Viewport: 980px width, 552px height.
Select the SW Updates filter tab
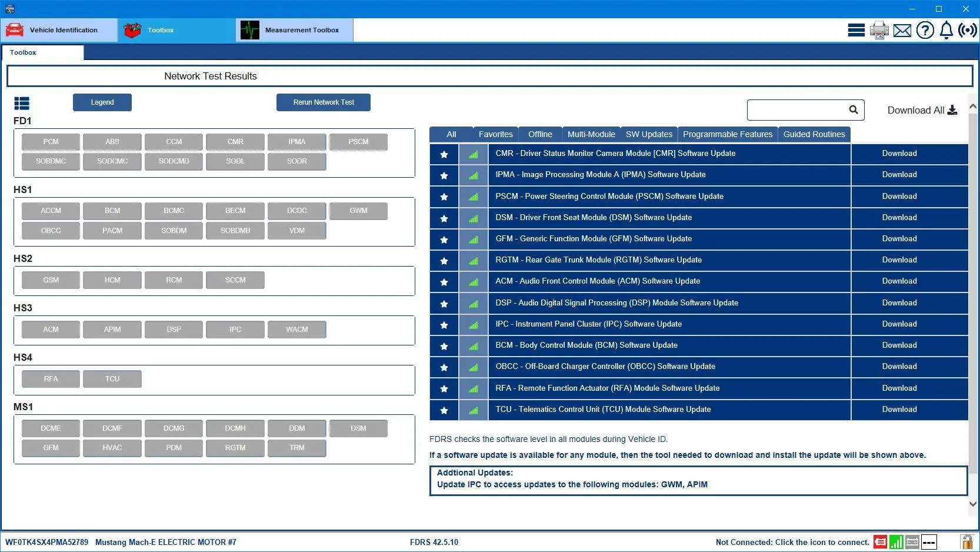[x=649, y=134]
